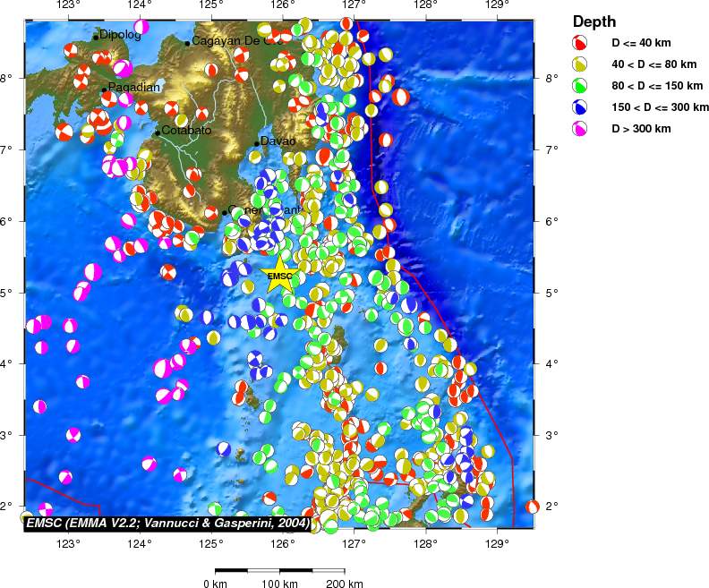Click the Pagadian city label
709x588 pixels.
134,87
